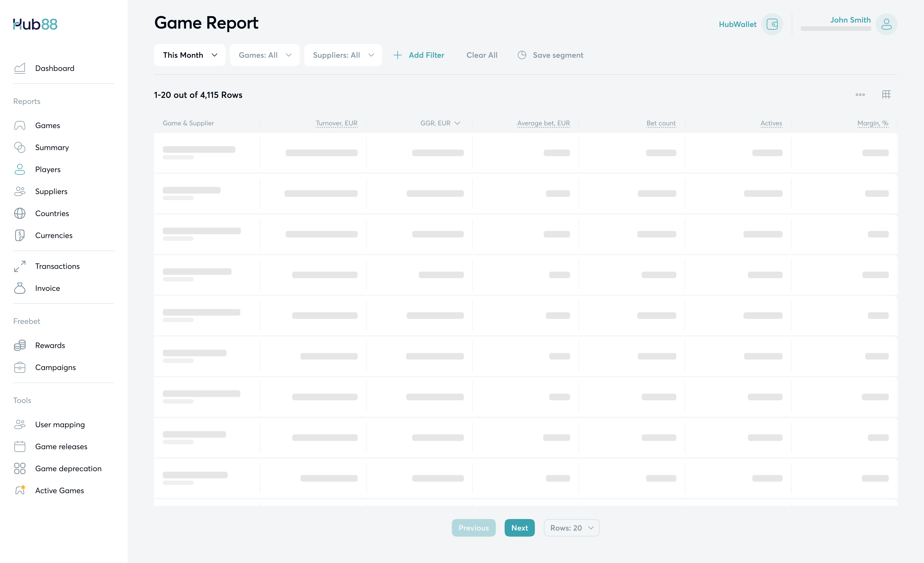Screen dimensions: 924x563
Task: Click the Dashboard chart icon
Action: [x=19, y=68]
